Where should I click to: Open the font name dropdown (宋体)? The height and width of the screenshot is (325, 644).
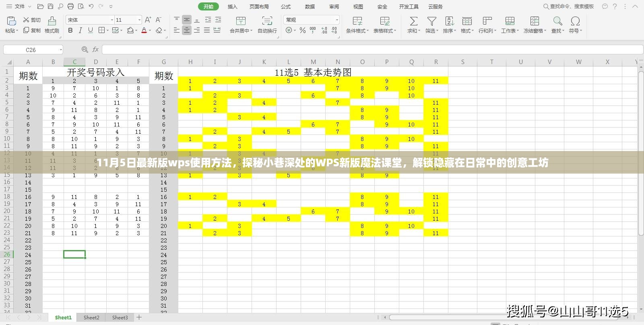pyautogui.click(x=112, y=20)
